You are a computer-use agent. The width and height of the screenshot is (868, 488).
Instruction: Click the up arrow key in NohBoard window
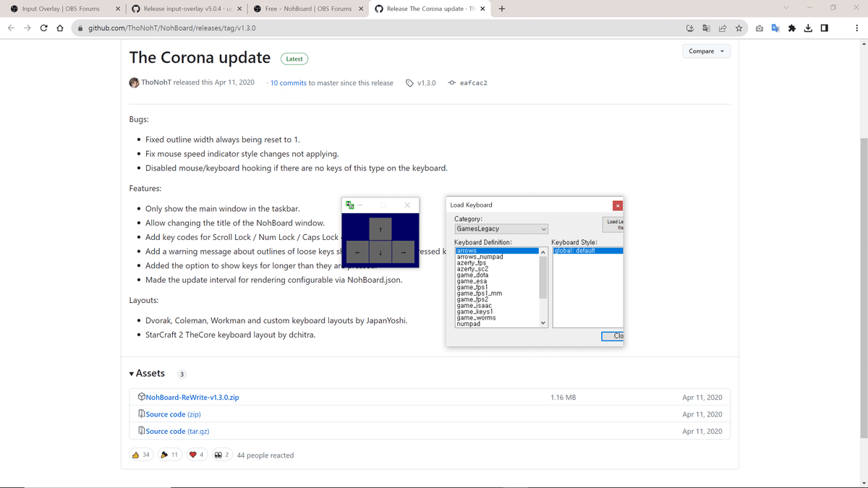[x=380, y=229]
